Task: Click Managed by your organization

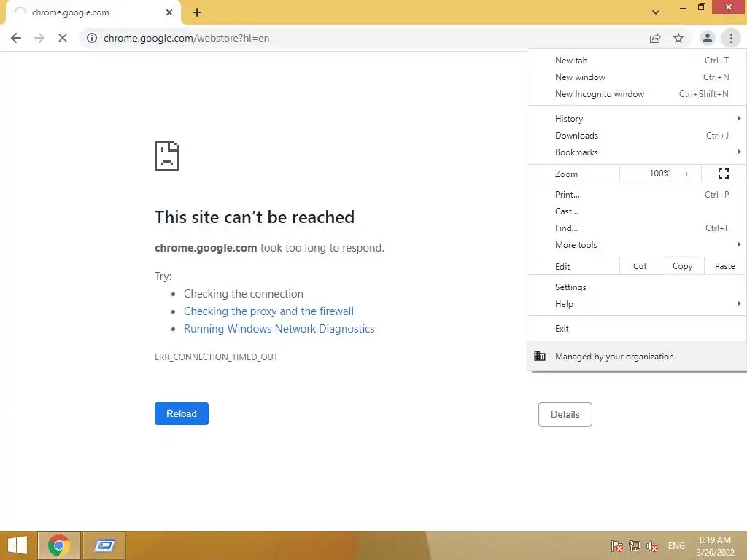Action: pyautogui.click(x=637, y=356)
